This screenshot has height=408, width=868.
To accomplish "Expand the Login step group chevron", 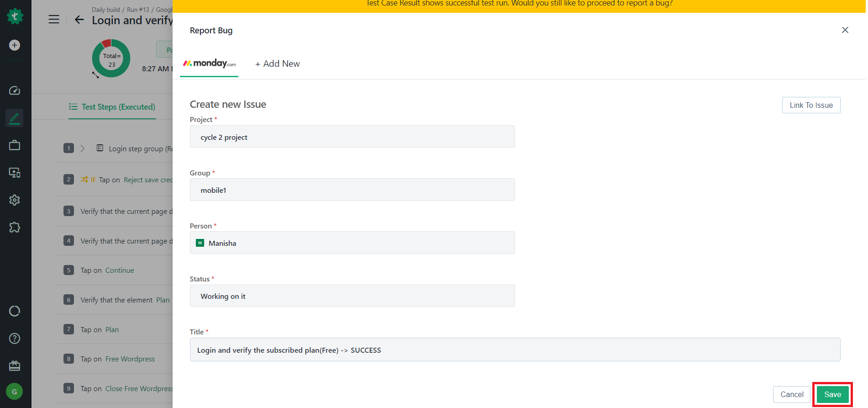I will tap(83, 148).
